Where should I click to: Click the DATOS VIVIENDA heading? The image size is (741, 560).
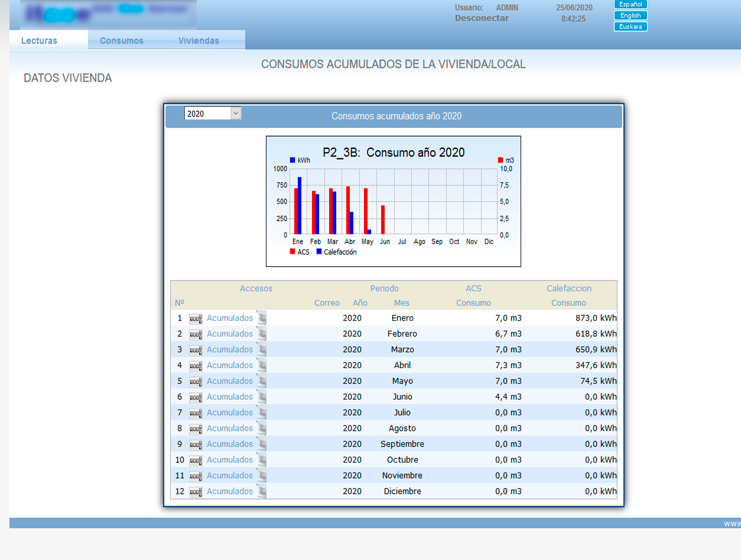point(67,78)
